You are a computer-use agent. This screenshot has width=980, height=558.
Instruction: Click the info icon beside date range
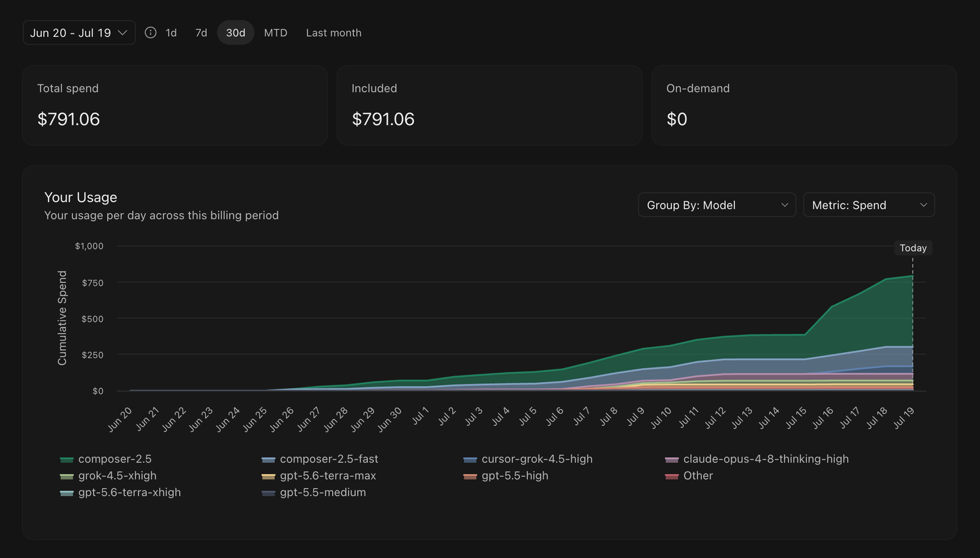151,32
